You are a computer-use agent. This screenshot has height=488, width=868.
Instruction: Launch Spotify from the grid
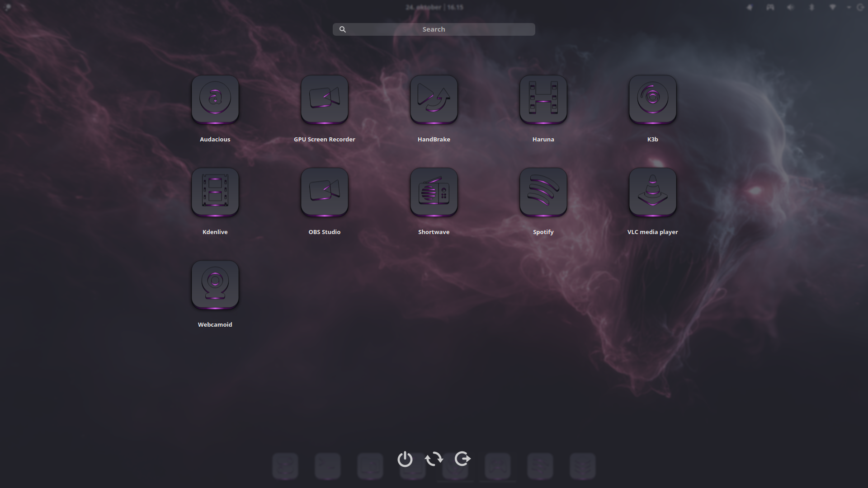tap(543, 192)
